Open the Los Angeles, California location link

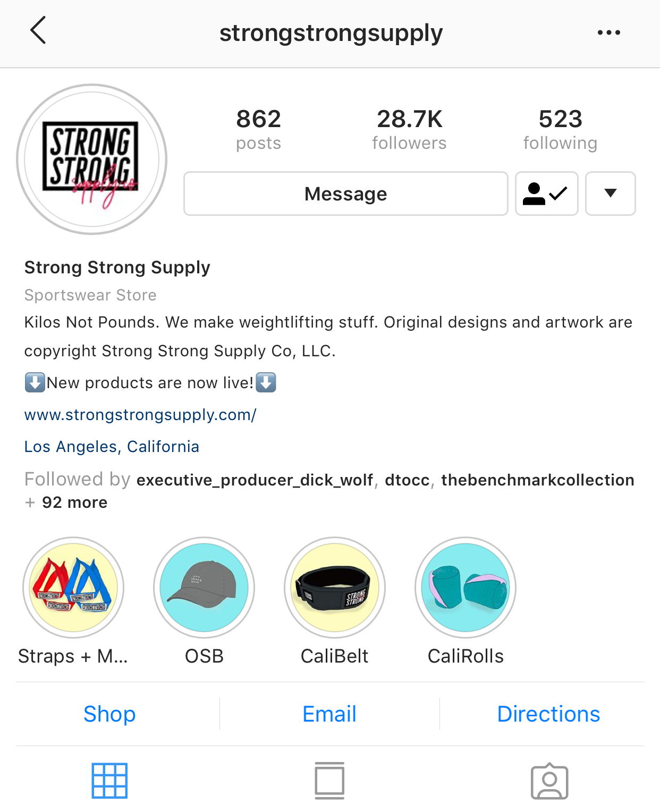112,447
